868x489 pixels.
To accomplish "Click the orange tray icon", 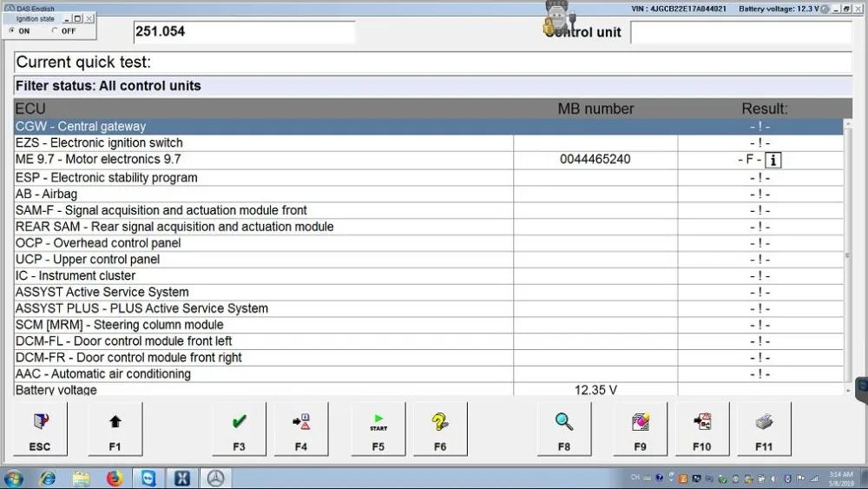I will point(683,478).
